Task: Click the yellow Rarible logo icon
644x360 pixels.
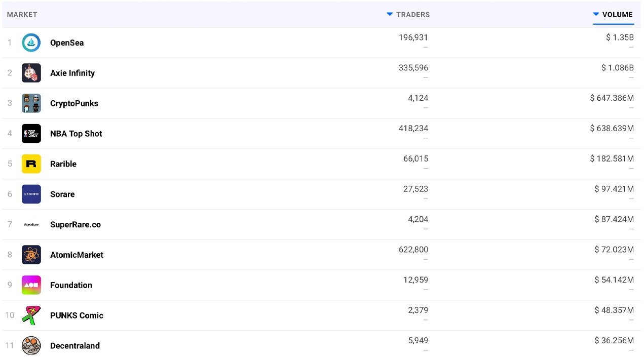Action: pyautogui.click(x=31, y=164)
